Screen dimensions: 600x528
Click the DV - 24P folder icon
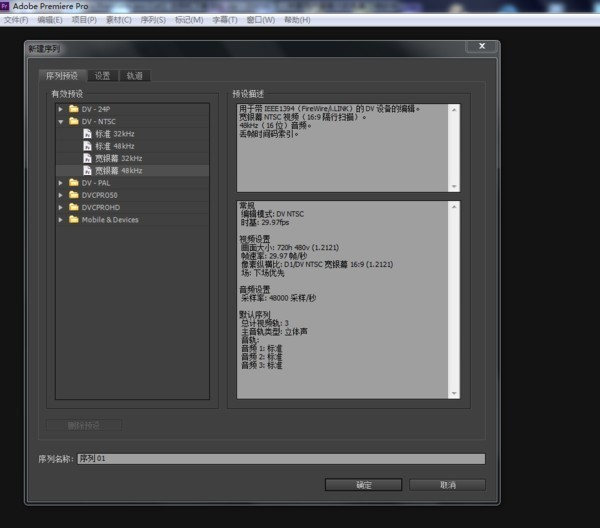73,109
